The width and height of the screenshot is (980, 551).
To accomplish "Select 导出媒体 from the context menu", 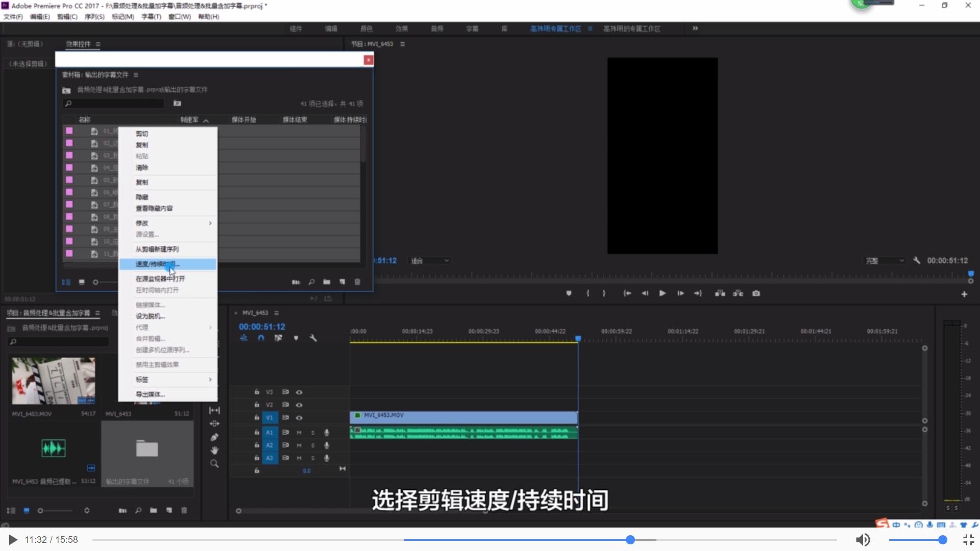I will coord(151,393).
